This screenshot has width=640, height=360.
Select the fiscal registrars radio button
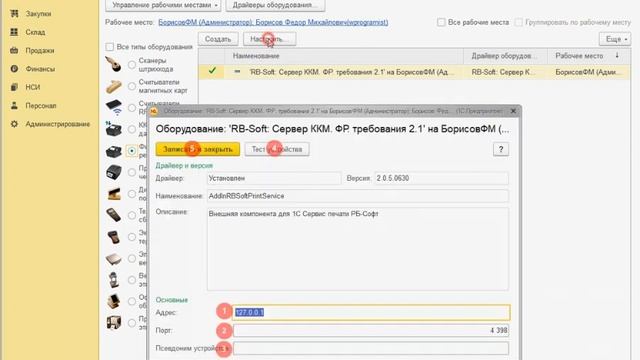tap(132, 151)
